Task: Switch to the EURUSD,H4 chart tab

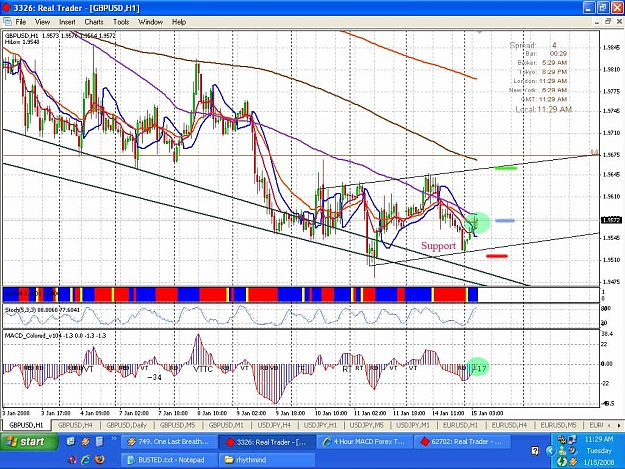Action: pos(509,425)
